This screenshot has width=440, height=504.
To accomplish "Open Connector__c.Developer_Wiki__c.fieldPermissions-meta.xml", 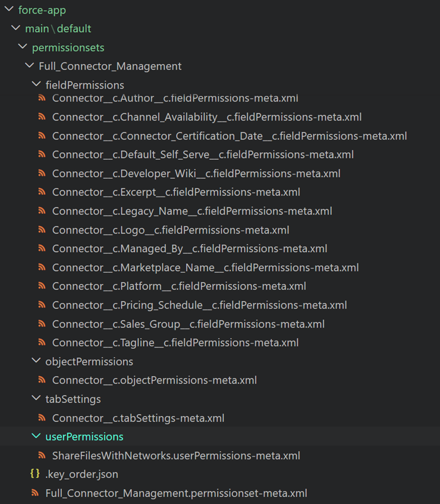I will (196, 174).
